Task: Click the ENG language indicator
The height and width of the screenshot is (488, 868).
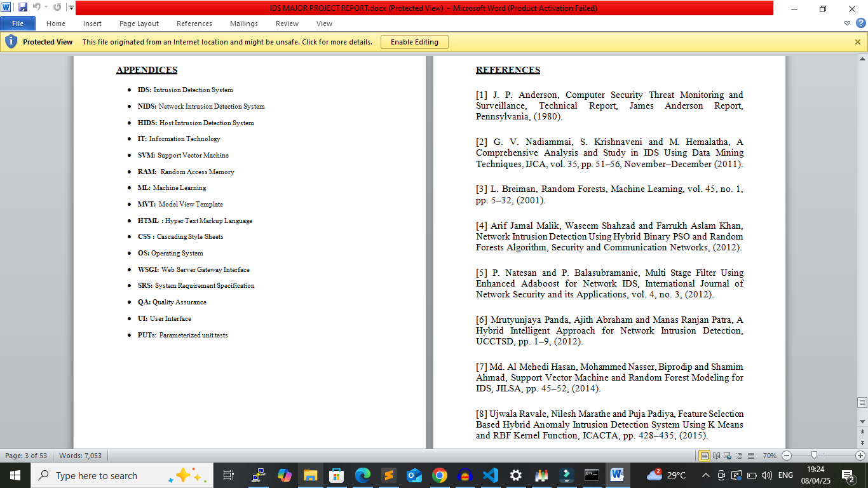Action: coord(785,475)
